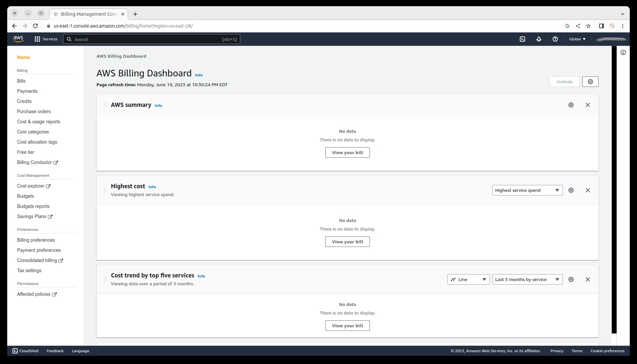The height and width of the screenshot is (364, 637).
Task: Remove the AWS summary widget
Action: pyautogui.click(x=588, y=105)
